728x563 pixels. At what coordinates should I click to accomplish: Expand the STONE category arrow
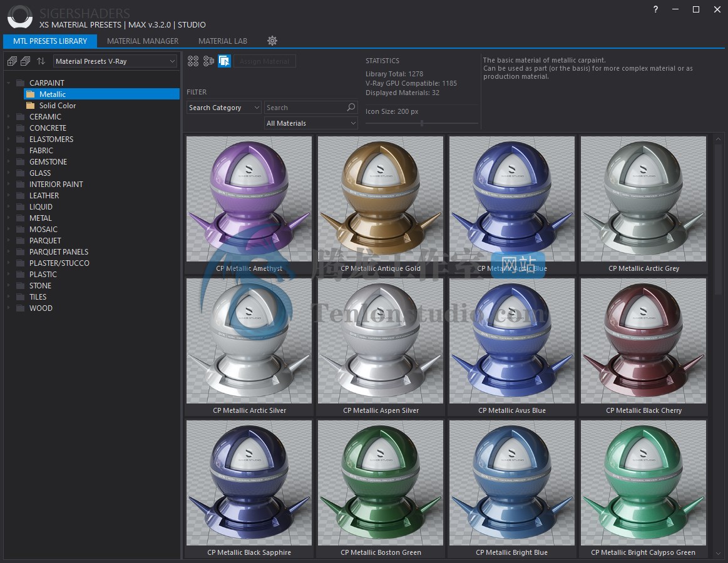click(8, 285)
